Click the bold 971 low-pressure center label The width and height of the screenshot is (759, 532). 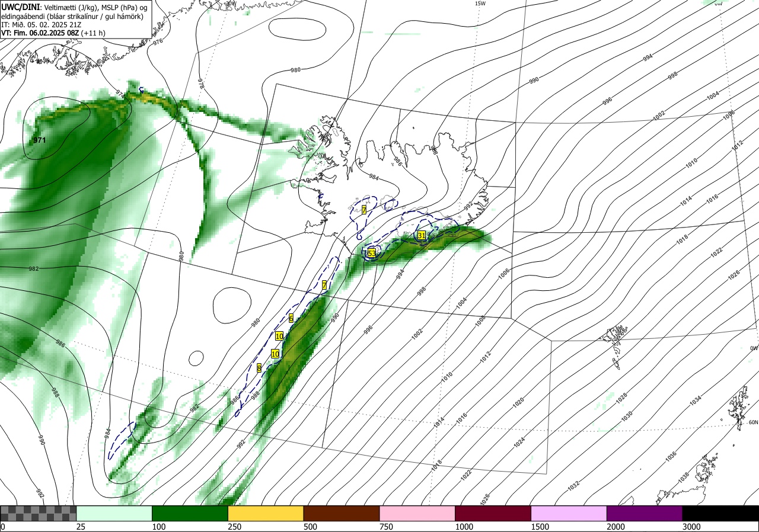coord(40,140)
